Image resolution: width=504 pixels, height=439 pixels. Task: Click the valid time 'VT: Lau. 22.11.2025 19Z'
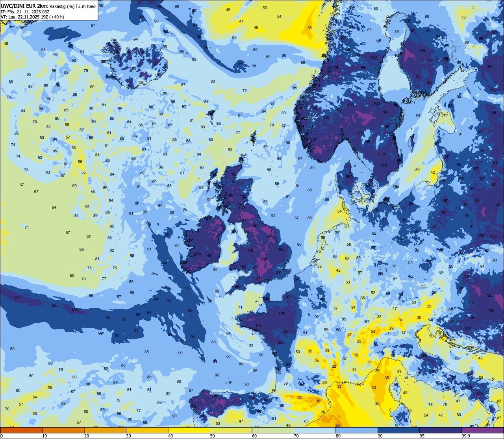point(24,17)
